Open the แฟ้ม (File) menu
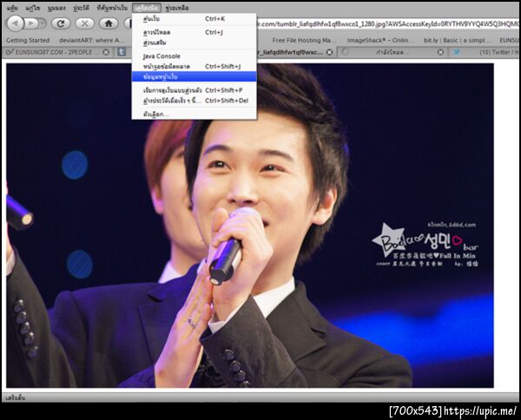Screen dimensions: 521x420 tap(12, 8)
